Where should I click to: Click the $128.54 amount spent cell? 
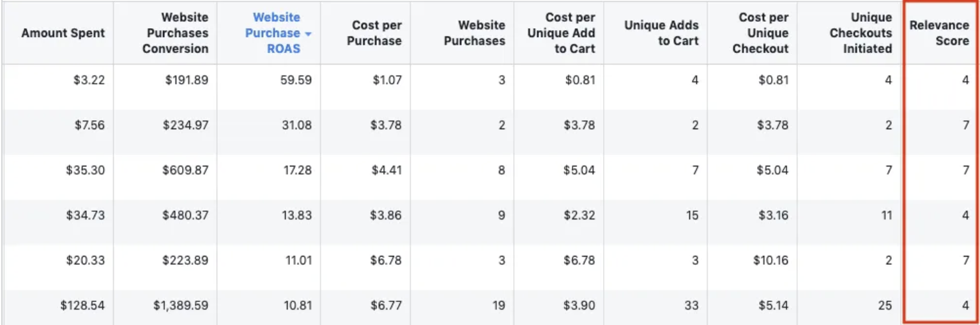(x=82, y=306)
